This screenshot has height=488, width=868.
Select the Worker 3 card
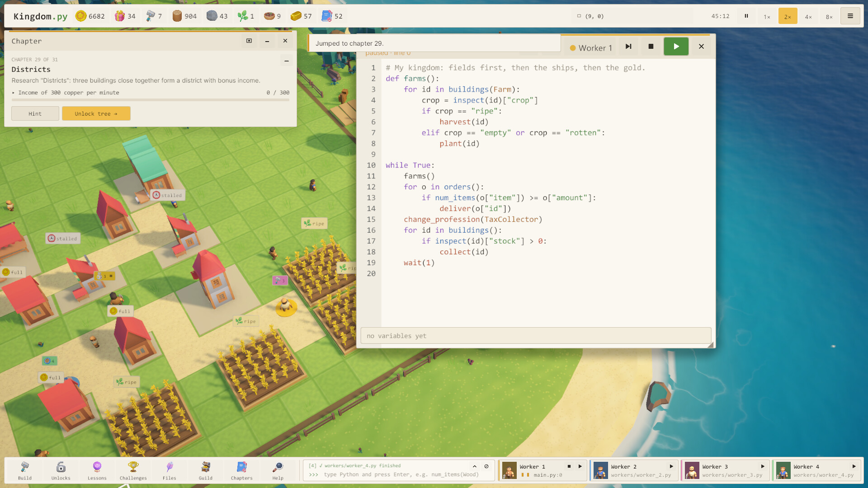pos(725,470)
